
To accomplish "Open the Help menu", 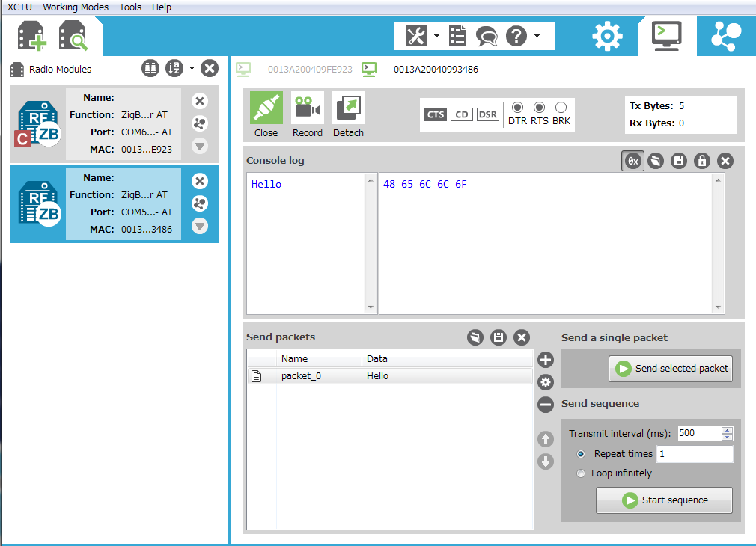I will 162,7.
